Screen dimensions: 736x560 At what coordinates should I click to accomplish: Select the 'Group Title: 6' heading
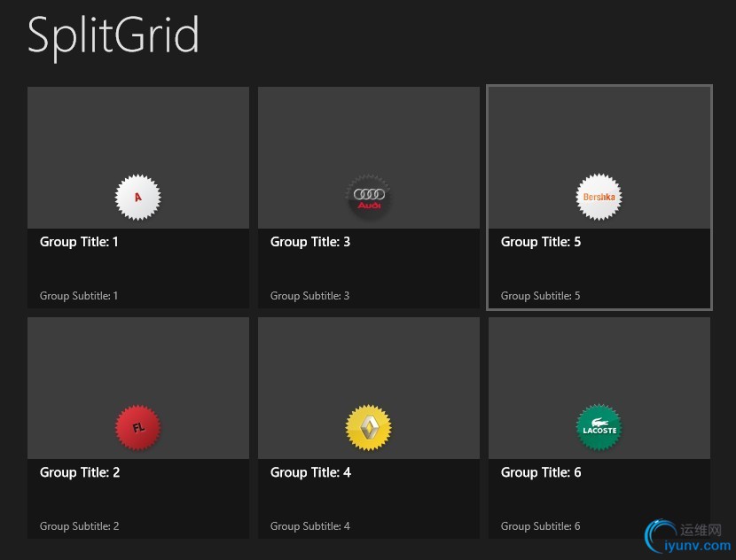coord(541,472)
